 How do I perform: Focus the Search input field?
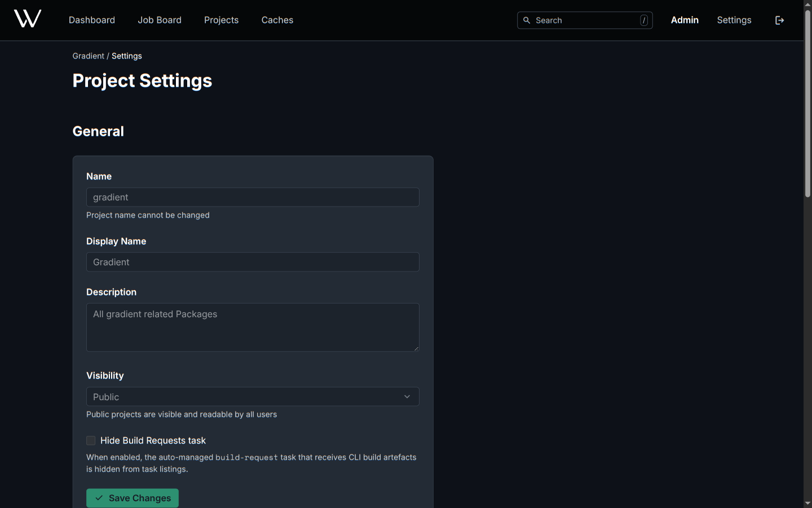[x=585, y=20]
